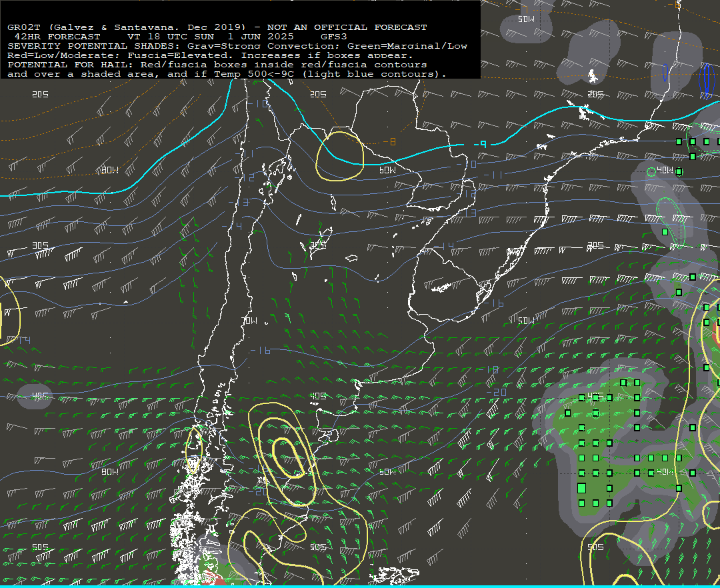This screenshot has height=588, width=720.
Task: Click the valid time 'VT 18 UTC SUN 1 JUN 2025'
Action: click(211, 36)
